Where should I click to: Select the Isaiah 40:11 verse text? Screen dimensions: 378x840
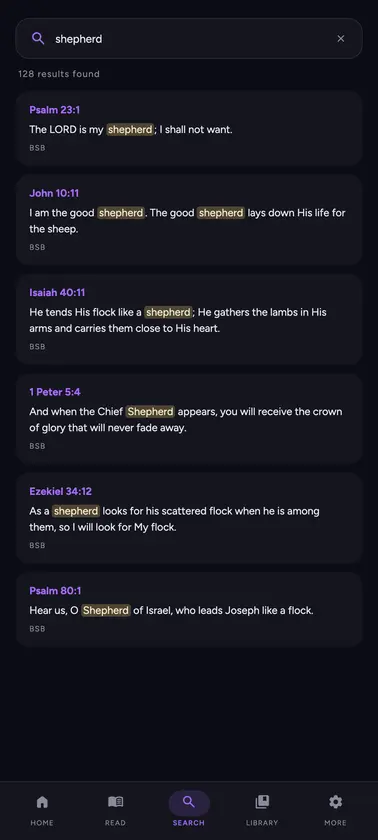(178, 320)
